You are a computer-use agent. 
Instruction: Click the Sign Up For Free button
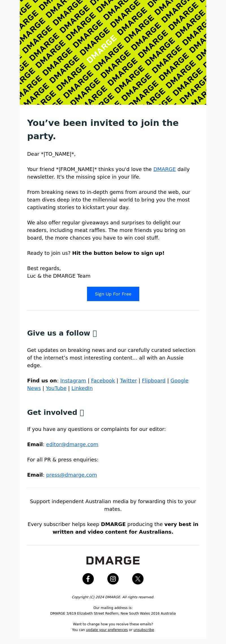pos(113,294)
